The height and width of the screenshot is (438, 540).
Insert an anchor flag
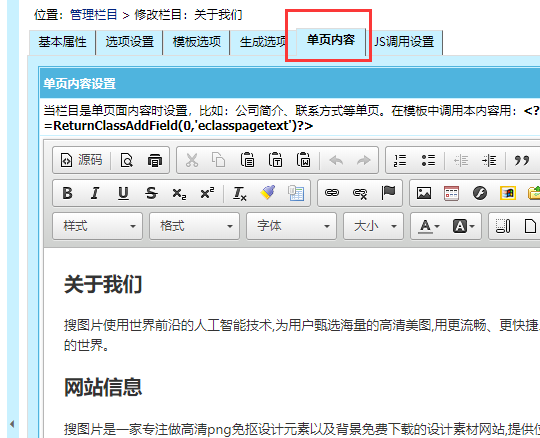click(388, 193)
